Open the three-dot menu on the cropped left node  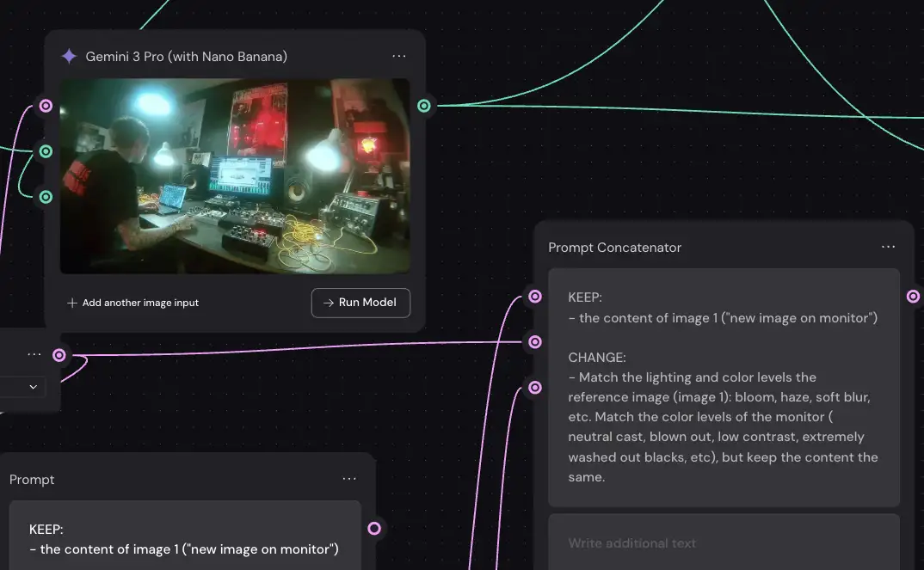[x=34, y=354]
